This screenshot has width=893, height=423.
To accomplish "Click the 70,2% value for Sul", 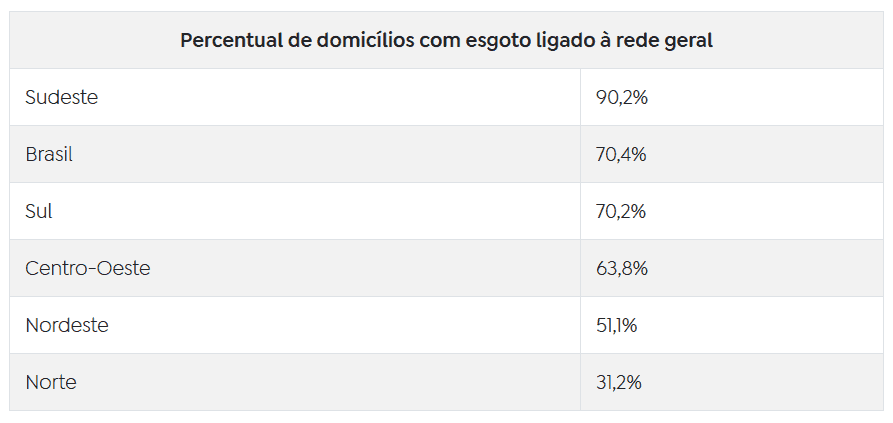I will coord(621,212).
